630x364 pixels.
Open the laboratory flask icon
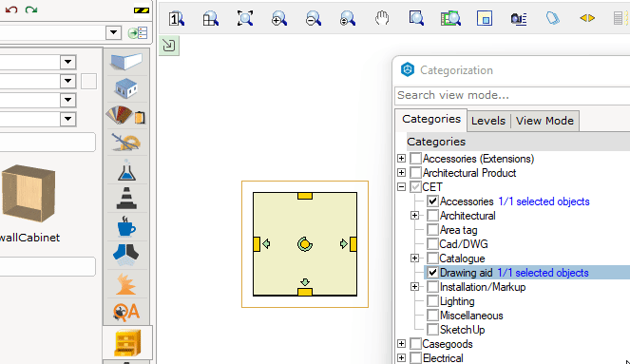(126, 170)
